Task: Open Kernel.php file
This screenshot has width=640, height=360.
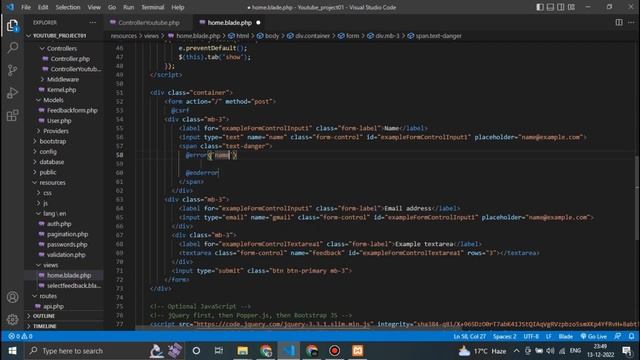Action: 61,90
